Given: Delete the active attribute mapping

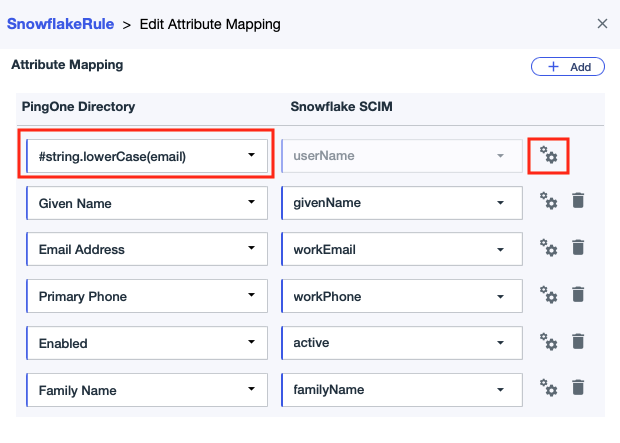Looking at the screenshot, I should click(x=578, y=342).
